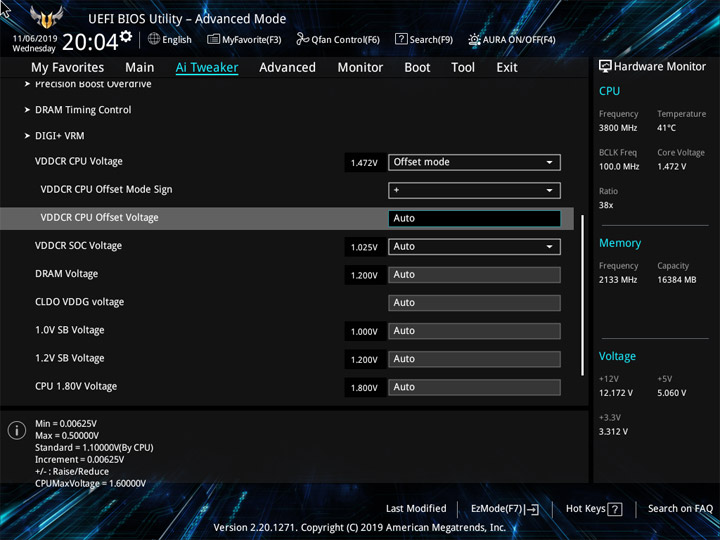Click the 2133 MHz memory frequency

pos(618,280)
